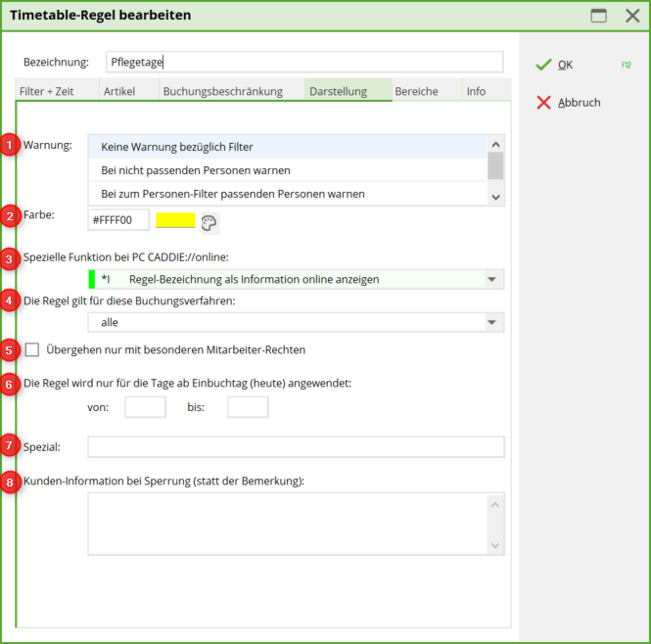This screenshot has height=644, width=651.
Task: Click the red marker number 8
Action: pos(11,482)
